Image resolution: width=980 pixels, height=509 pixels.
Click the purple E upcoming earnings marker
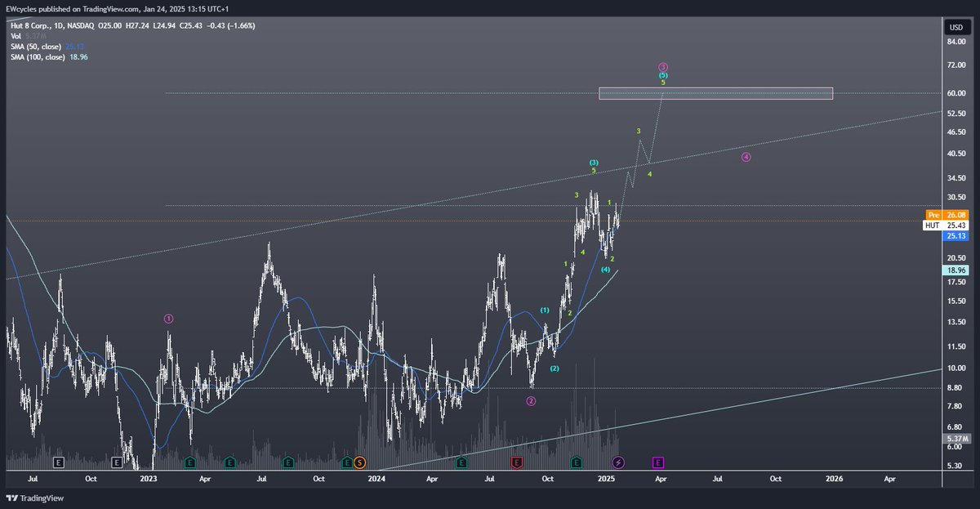pos(658,462)
